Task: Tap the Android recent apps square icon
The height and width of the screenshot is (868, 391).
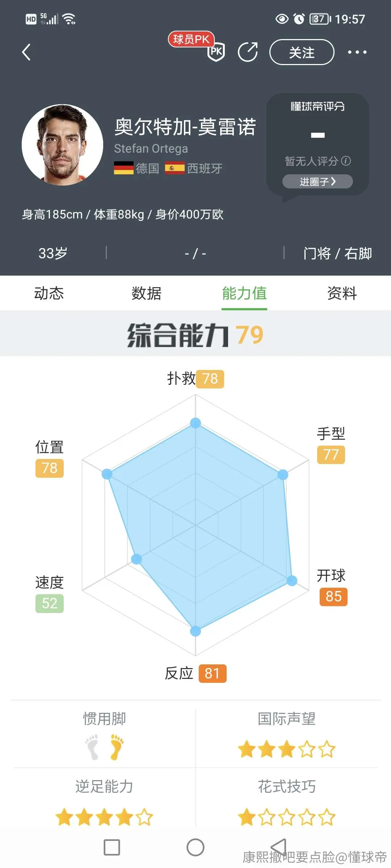Action: 112,847
